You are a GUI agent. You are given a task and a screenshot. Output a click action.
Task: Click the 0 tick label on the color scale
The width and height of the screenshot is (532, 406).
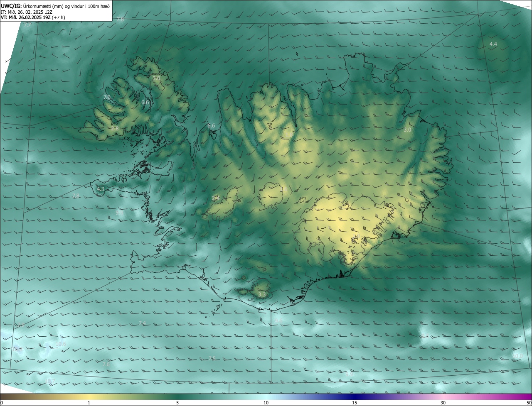point(2,403)
